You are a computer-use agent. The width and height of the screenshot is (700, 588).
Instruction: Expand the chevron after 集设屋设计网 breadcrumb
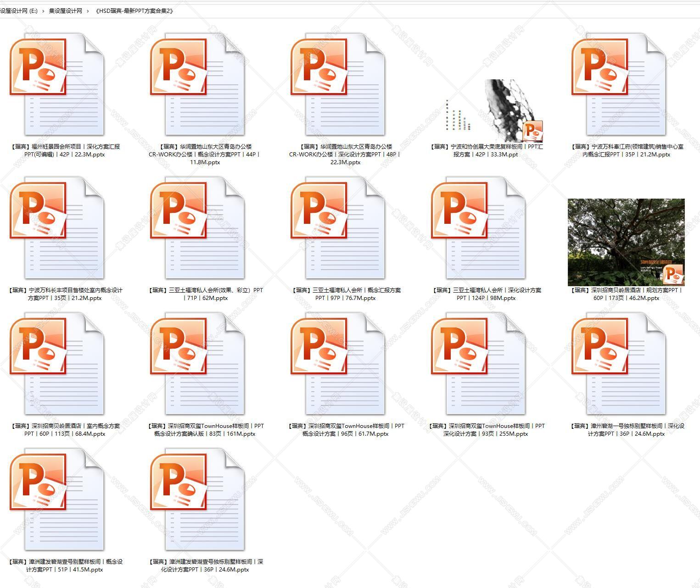pos(88,11)
